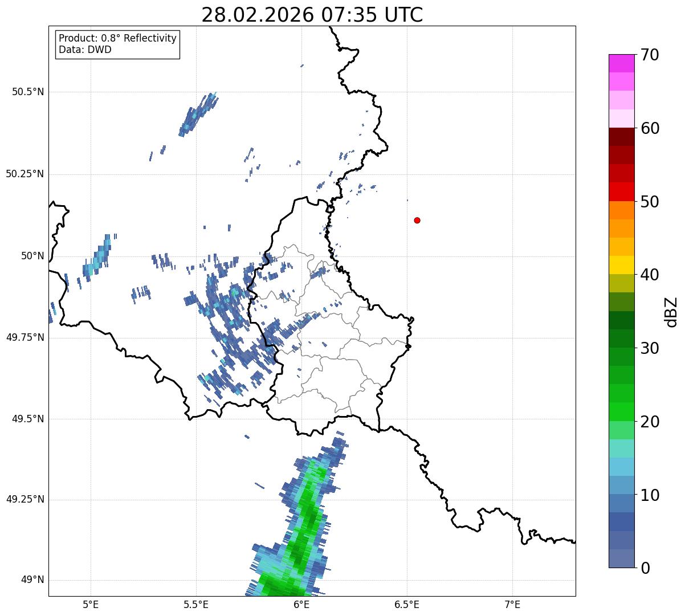Click the yellow colorbar segment above 40
Image resolution: width=685 pixels, height=616 pixels.
tap(622, 265)
